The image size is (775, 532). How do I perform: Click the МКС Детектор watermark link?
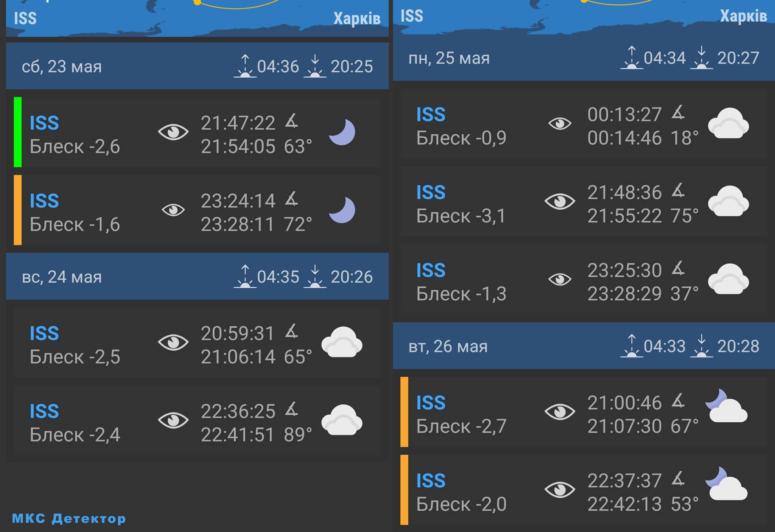(x=69, y=518)
